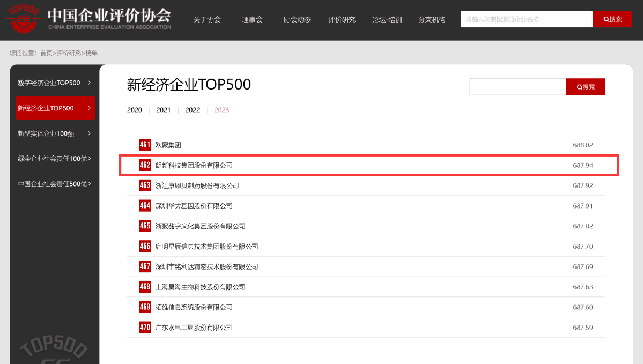Open 新经济企业TOP500 sidebar item
Screen dimensions: 643x364
55,108
